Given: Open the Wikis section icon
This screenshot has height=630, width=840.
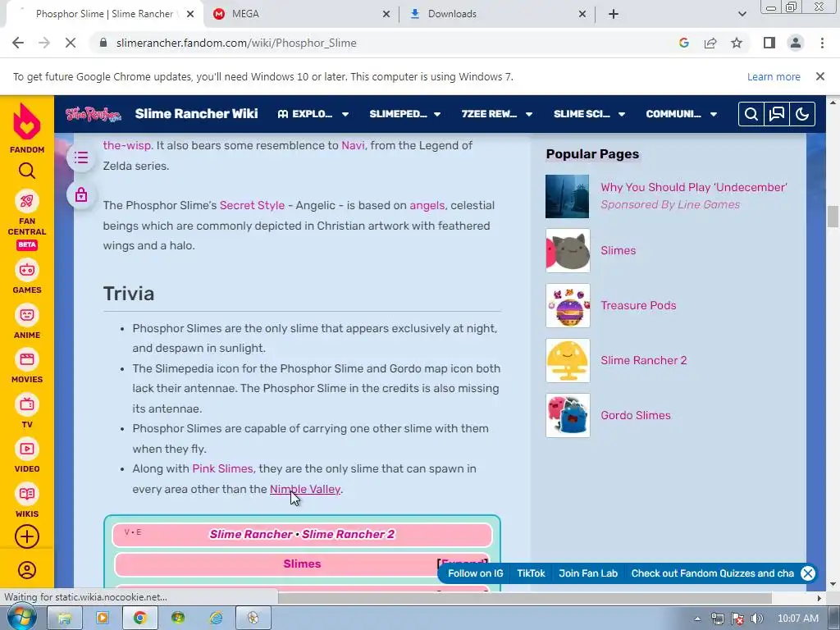Looking at the screenshot, I should [27, 493].
